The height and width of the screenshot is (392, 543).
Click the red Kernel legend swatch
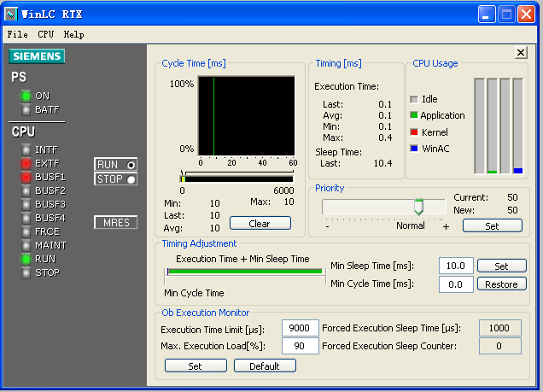pos(414,132)
